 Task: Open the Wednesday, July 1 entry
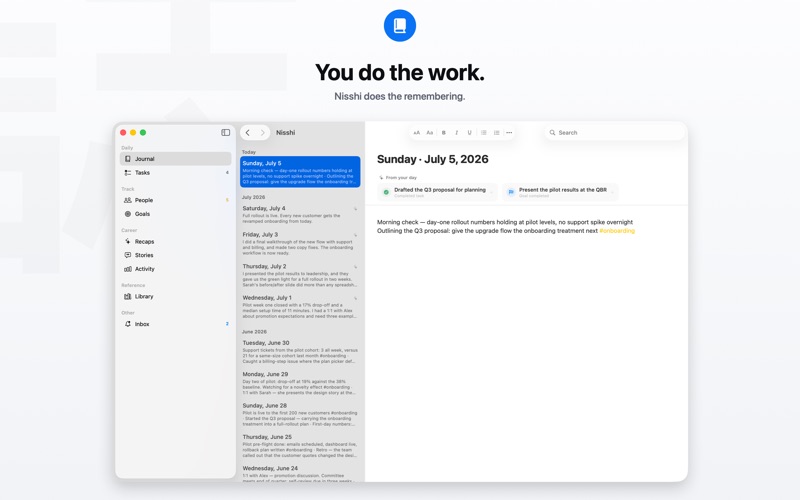(300, 306)
